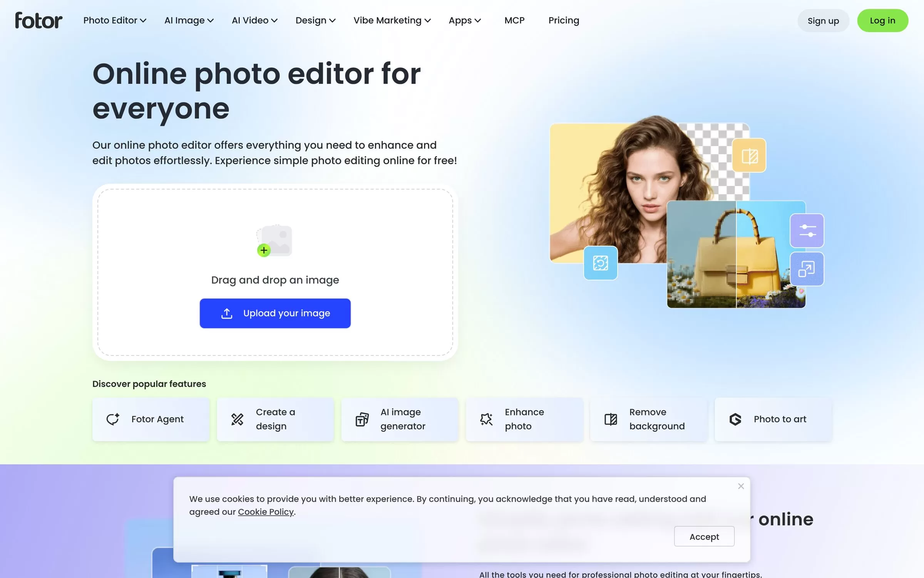
Task: Click the Enhance photo sparkle icon
Action: click(486, 419)
